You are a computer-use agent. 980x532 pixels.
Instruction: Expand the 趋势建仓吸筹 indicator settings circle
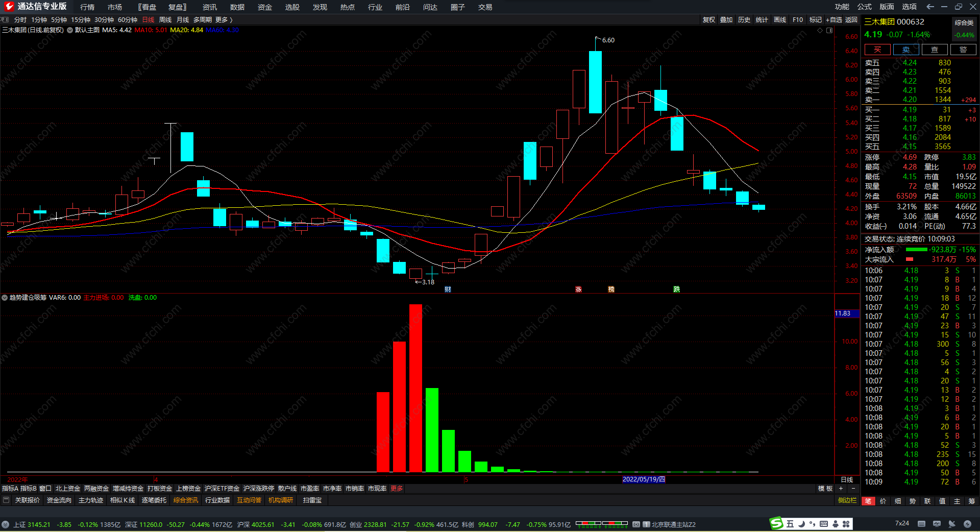coord(5,298)
